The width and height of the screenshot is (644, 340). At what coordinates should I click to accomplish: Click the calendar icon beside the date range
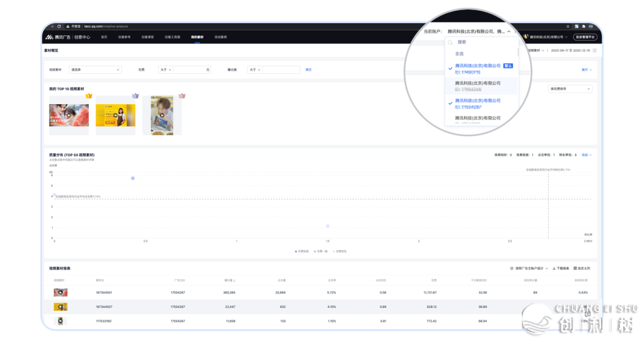[595, 51]
